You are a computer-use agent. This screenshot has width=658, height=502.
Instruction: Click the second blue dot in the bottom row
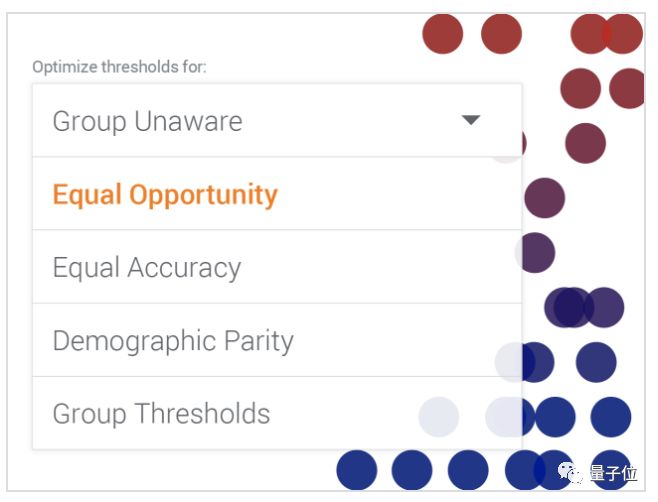411,470
